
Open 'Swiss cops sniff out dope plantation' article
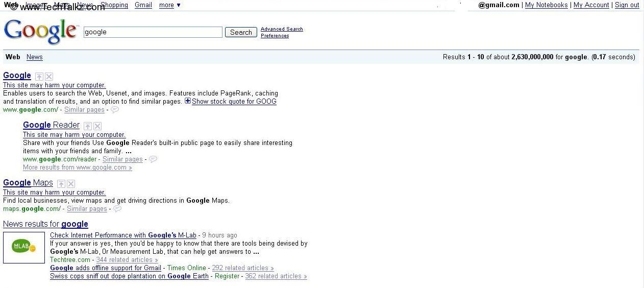(x=129, y=276)
